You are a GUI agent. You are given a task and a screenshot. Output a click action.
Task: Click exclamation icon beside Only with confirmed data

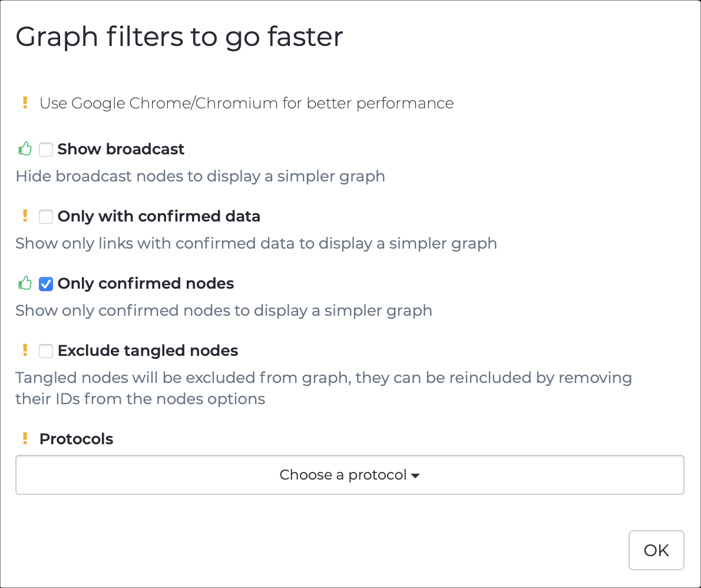[25, 216]
